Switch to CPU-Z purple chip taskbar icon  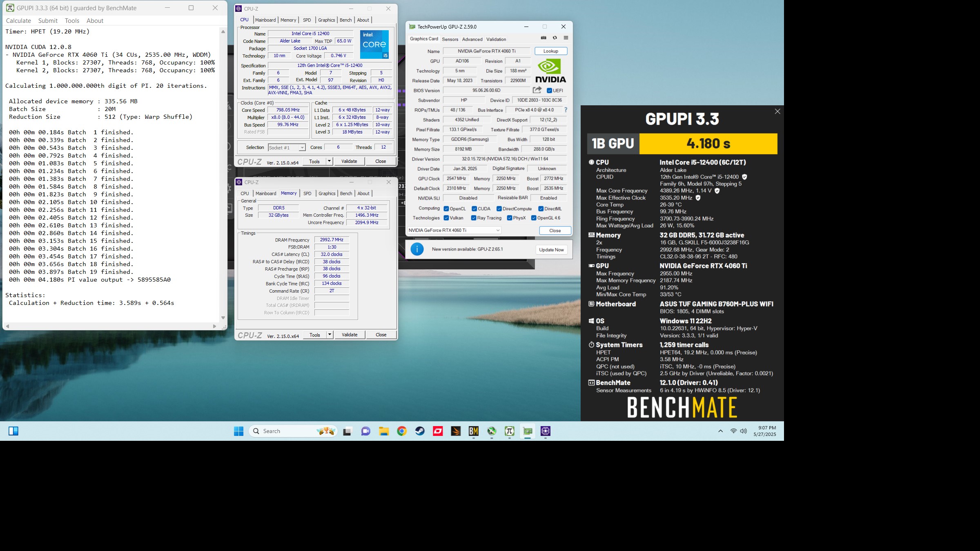[546, 431]
